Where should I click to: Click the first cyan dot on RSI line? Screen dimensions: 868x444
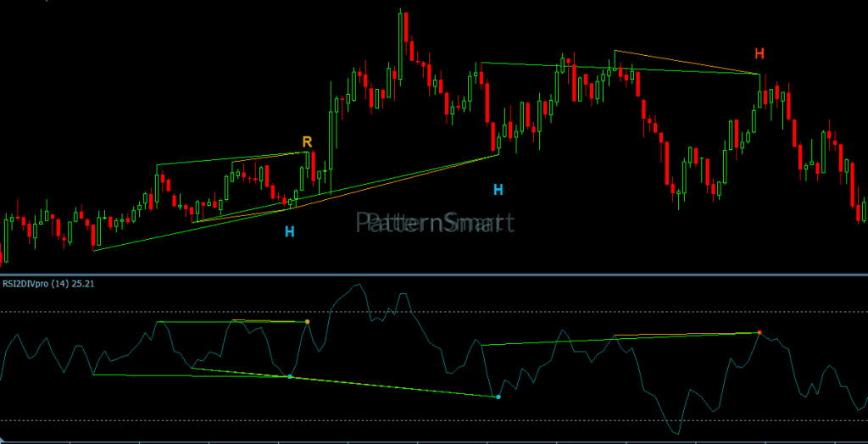(x=290, y=376)
